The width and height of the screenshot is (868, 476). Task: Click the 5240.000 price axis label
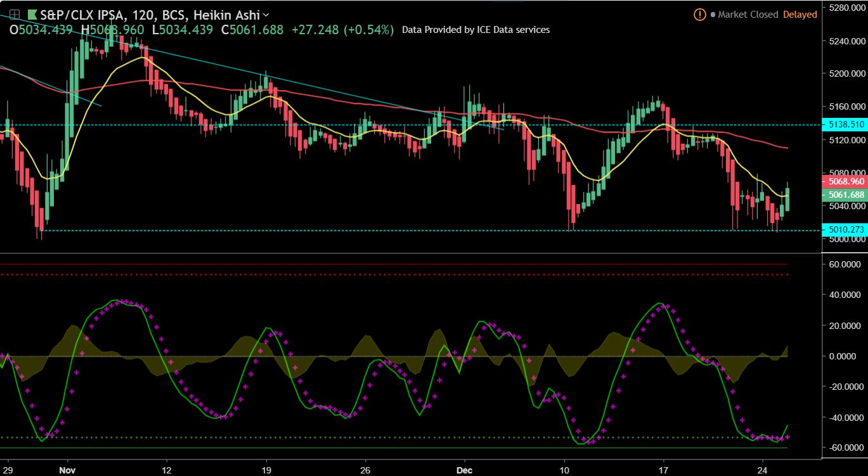(x=847, y=41)
